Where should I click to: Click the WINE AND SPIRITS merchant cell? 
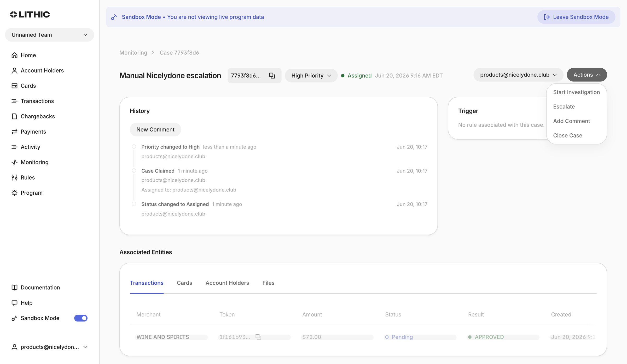point(162,337)
